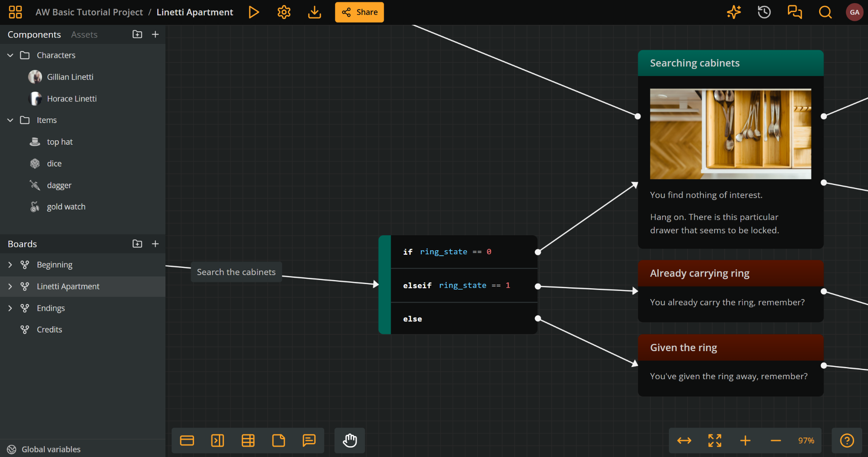
Task: Select the comment tool icon
Action: (x=309, y=440)
